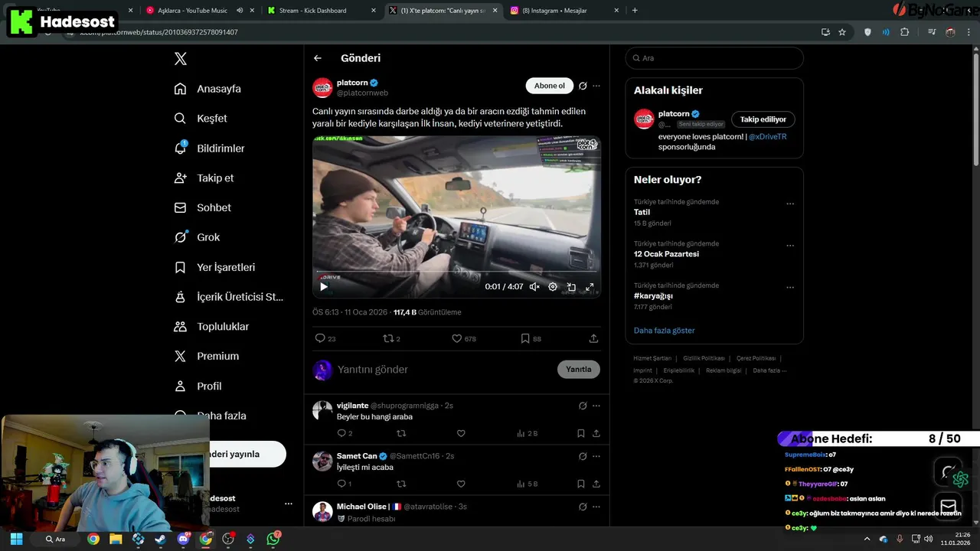Enter picture-in-picture for the video
980x551 pixels.
(571, 287)
